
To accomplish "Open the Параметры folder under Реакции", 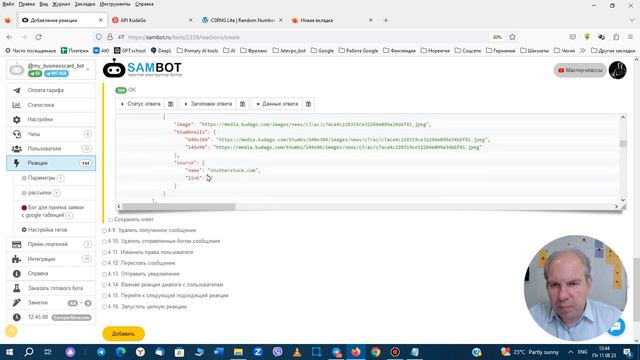I will click(x=42, y=178).
